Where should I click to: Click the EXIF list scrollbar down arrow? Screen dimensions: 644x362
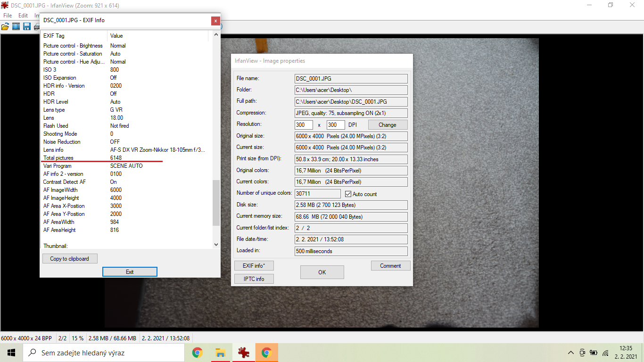tap(216, 245)
